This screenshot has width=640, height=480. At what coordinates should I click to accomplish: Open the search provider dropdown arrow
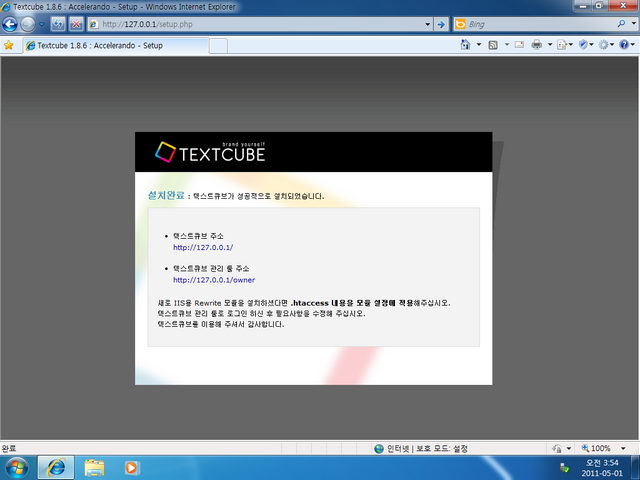tap(633, 24)
